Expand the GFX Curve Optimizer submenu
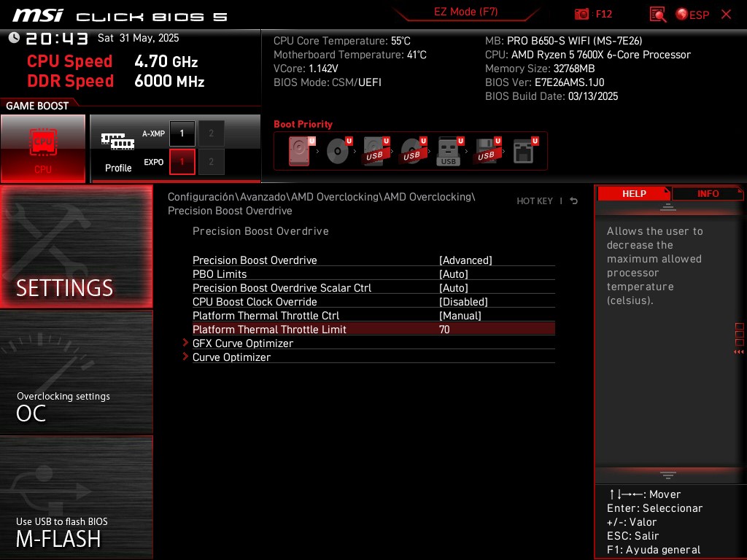This screenshot has height=560, width=747. (243, 343)
